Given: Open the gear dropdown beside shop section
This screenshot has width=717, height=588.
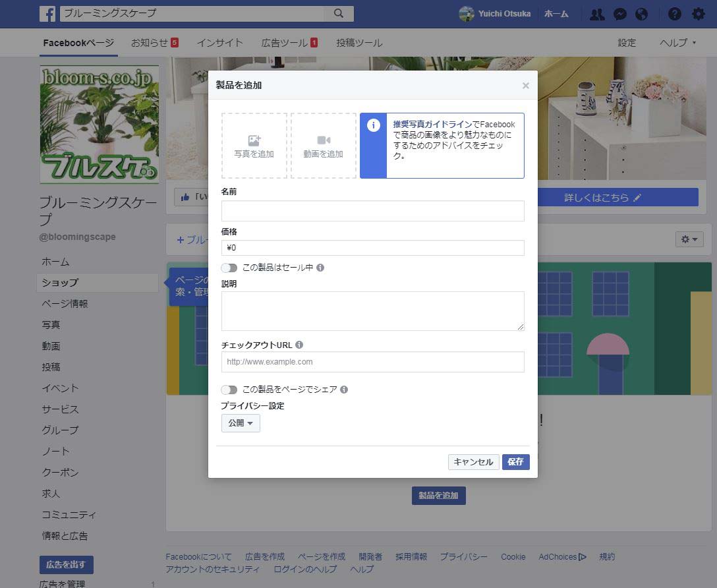Looking at the screenshot, I should click(x=689, y=239).
